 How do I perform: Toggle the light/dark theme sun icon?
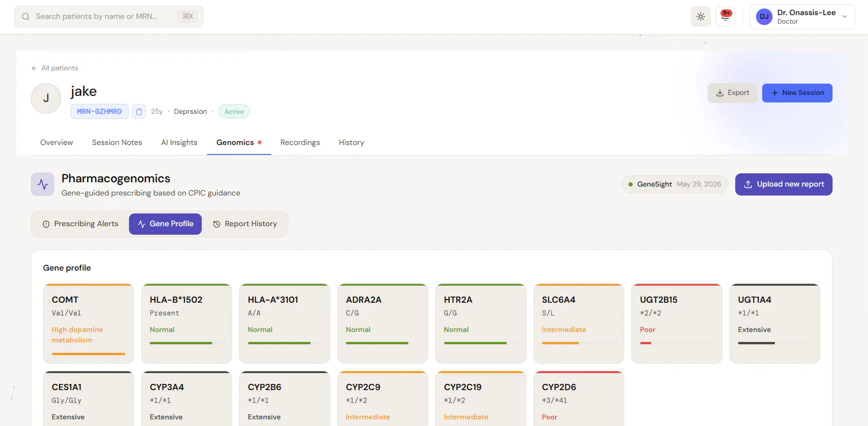pos(700,17)
